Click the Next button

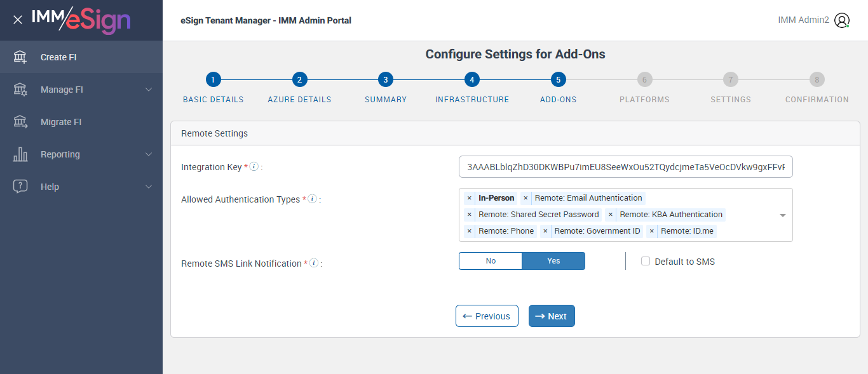click(552, 316)
